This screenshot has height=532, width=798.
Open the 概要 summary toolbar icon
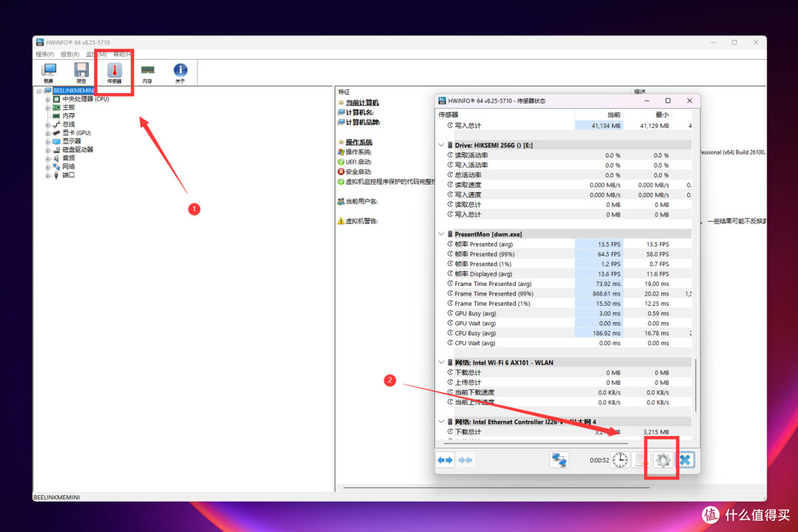point(49,72)
